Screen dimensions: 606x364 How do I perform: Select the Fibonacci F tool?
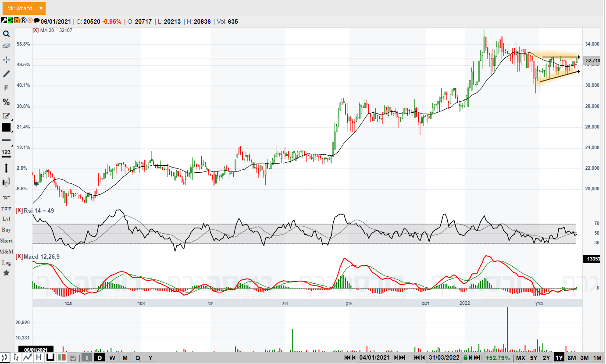pyautogui.click(x=6, y=88)
